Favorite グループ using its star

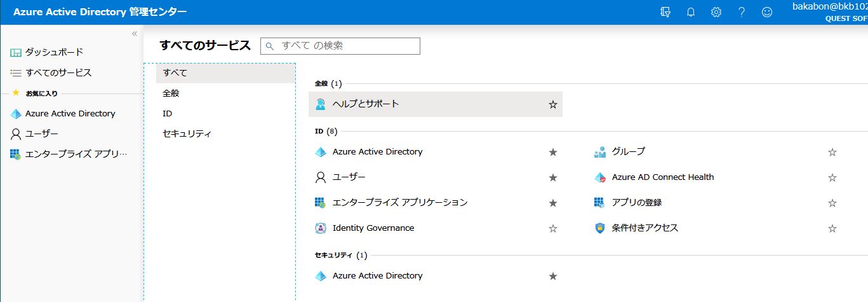click(832, 152)
